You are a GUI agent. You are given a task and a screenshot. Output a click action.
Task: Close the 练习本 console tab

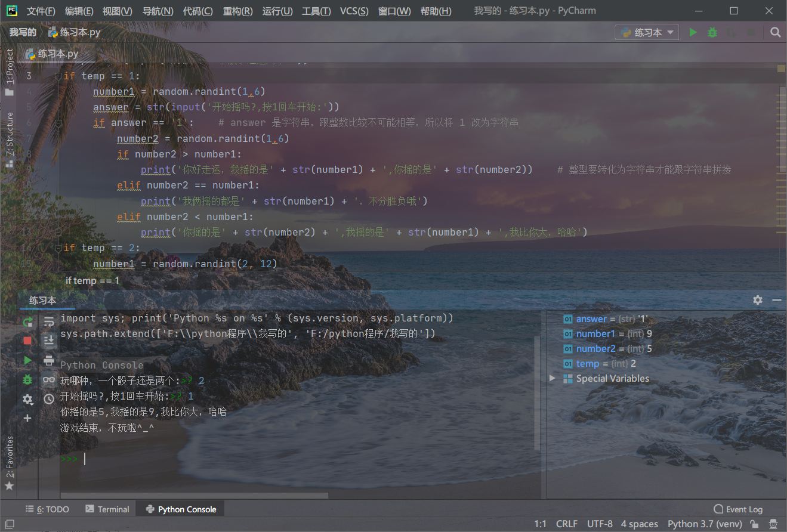64,301
